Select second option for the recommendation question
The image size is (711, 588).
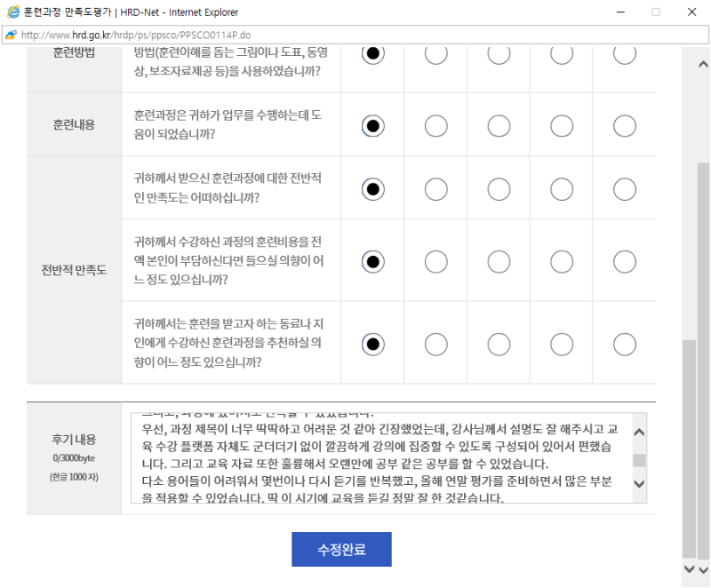[435, 345]
